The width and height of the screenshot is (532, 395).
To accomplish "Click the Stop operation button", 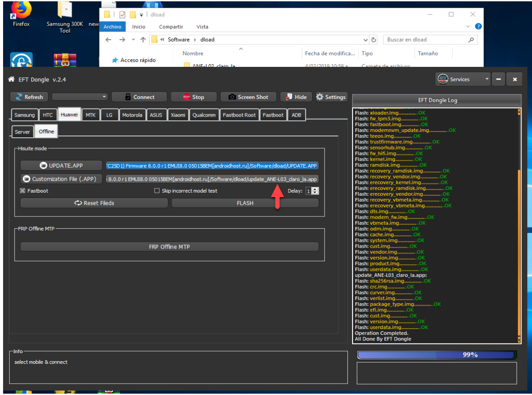I will (x=193, y=97).
